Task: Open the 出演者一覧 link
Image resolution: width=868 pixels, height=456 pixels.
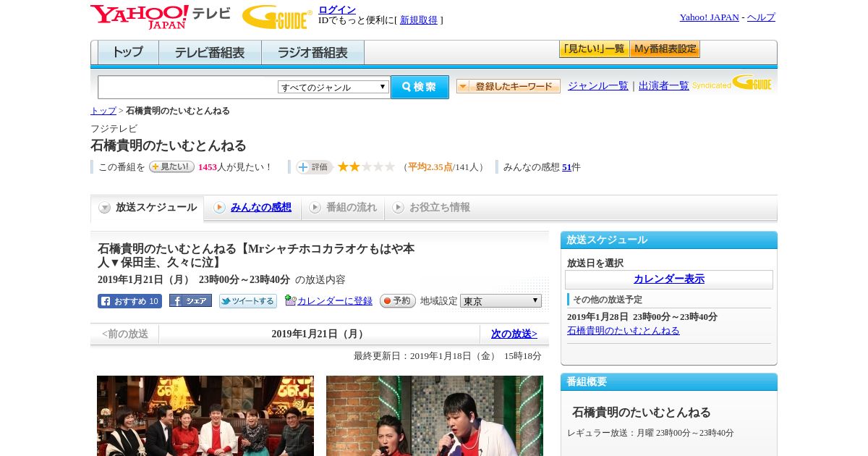Action: click(x=664, y=85)
